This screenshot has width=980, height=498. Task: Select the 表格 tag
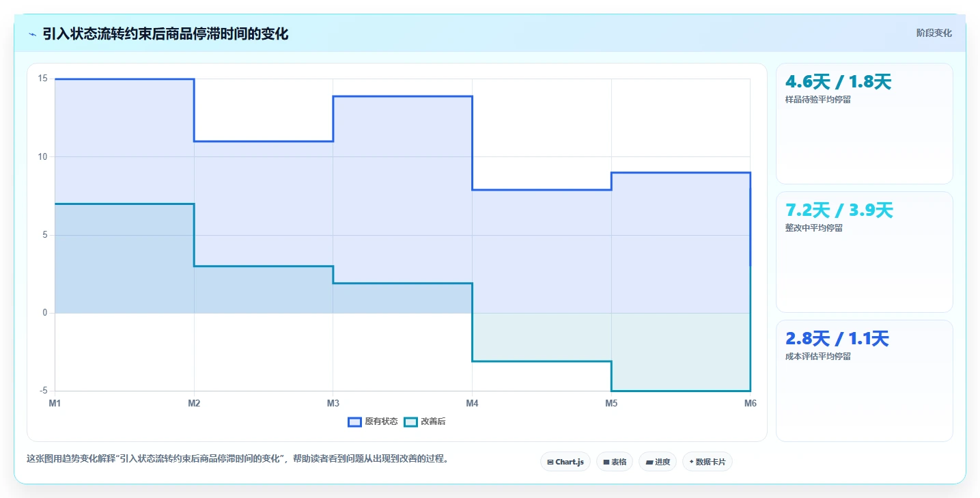click(x=615, y=462)
